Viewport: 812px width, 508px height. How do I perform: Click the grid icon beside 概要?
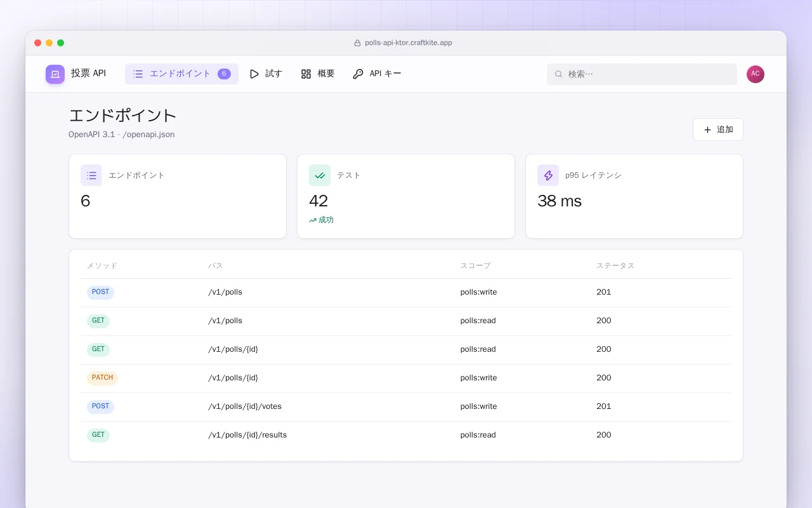tap(306, 74)
